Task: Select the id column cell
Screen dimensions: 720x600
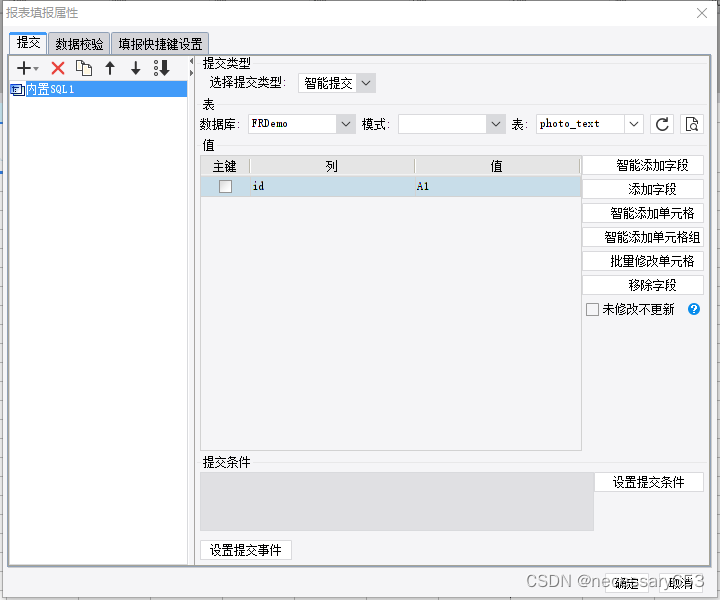Action: (332, 186)
